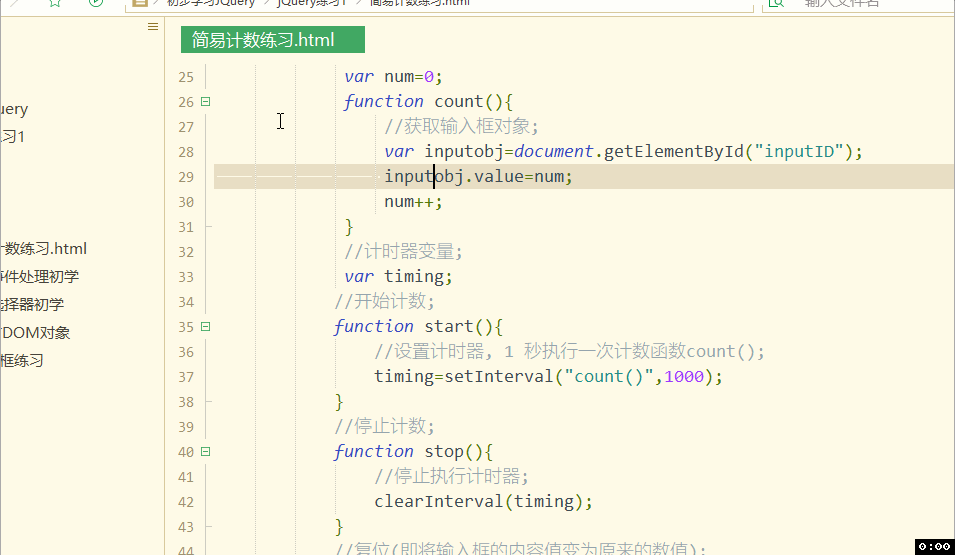
Task: Open the sidebar item ending in 件处理初学
Action: (40, 277)
